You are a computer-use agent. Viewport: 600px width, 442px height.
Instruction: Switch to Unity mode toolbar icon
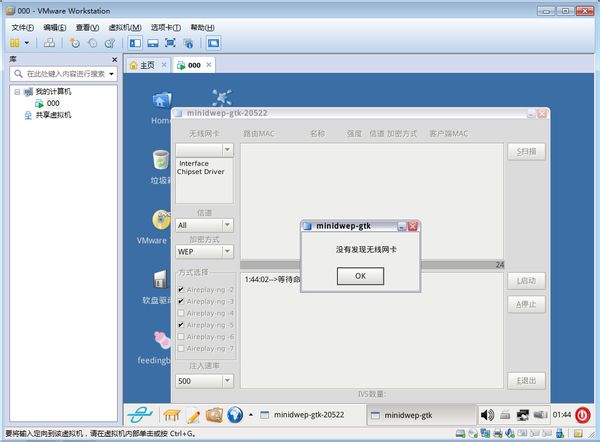tap(188, 43)
